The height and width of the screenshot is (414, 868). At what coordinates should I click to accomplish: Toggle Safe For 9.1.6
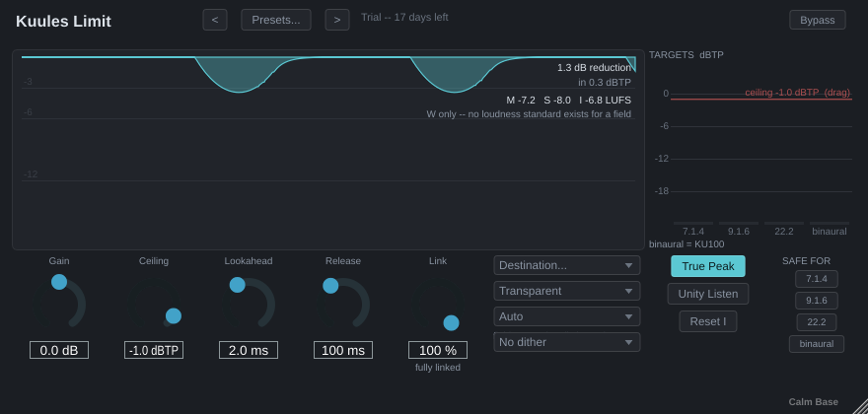pyautogui.click(x=817, y=301)
